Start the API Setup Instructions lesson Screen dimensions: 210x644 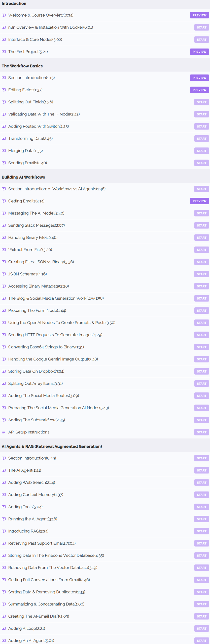[201, 432]
